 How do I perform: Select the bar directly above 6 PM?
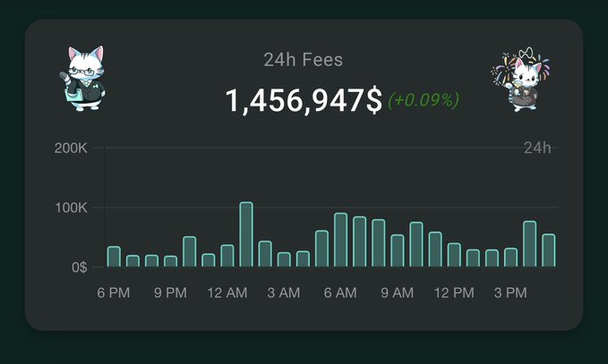coord(114,257)
